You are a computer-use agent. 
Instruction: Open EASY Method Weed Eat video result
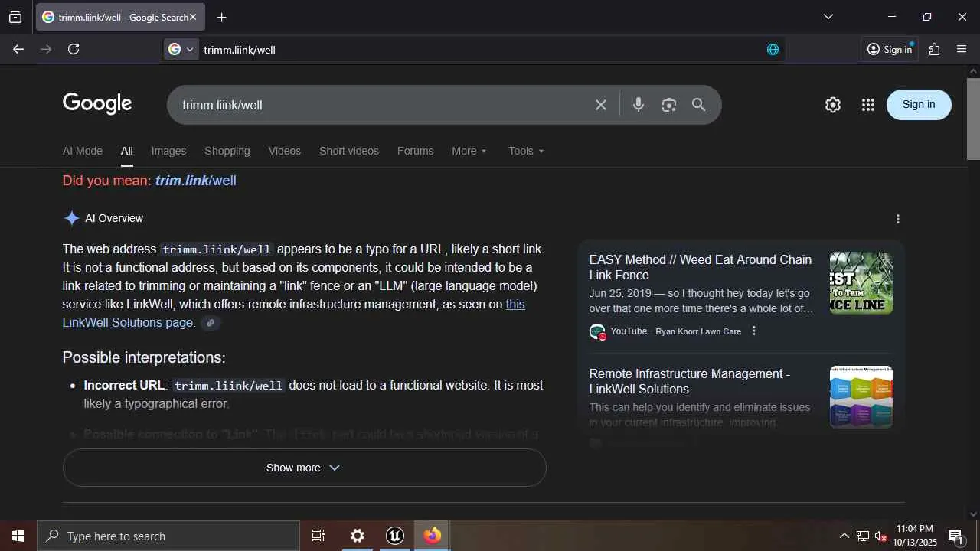click(701, 267)
